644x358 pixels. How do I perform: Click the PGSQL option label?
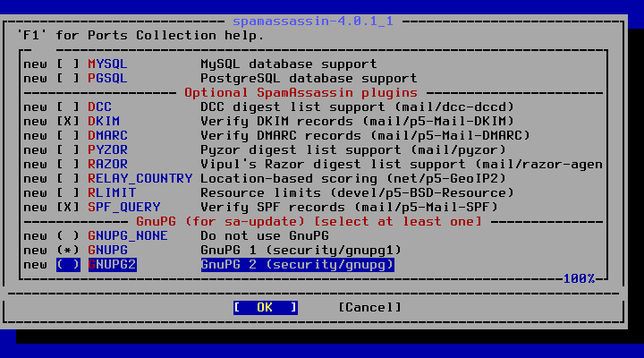(107, 79)
